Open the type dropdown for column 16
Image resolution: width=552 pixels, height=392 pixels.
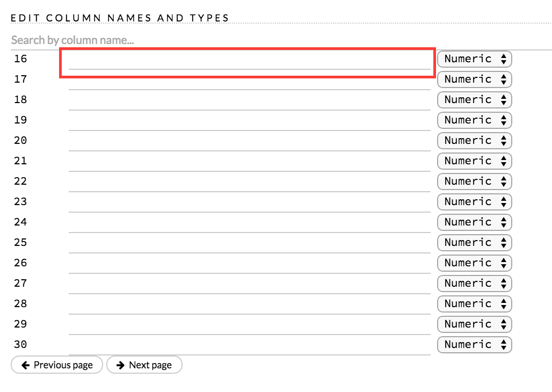point(474,59)
